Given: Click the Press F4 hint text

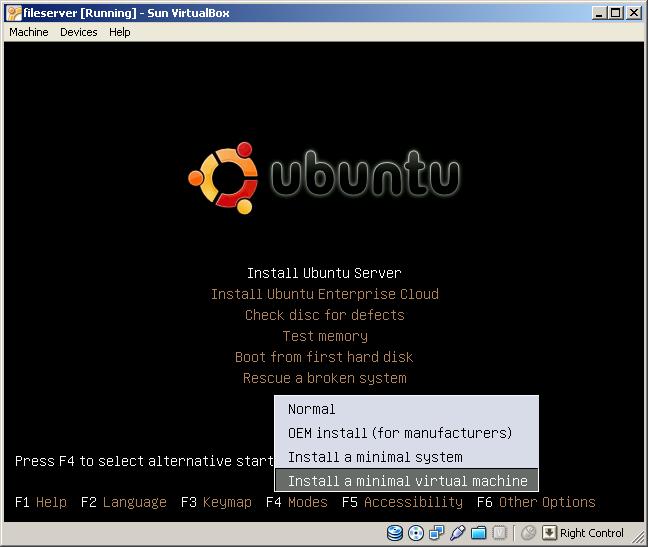Looking at the screenshot, I should (144, 461).
